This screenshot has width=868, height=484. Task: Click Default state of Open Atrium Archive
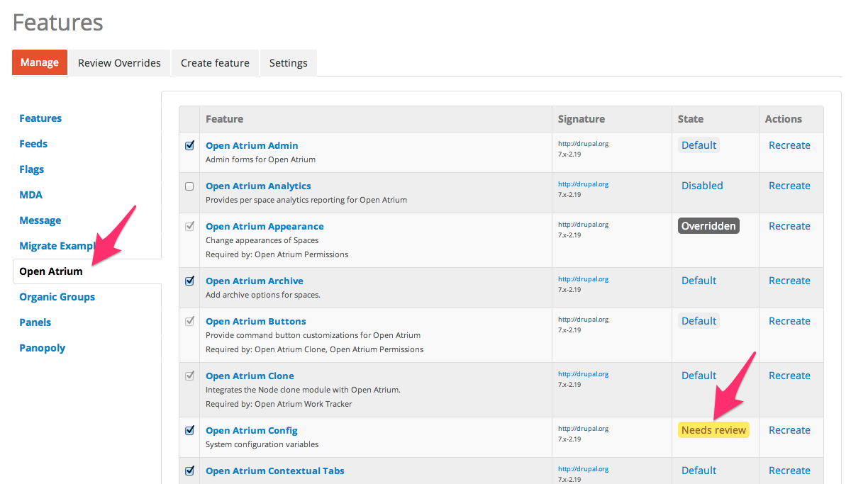point(699,281)
